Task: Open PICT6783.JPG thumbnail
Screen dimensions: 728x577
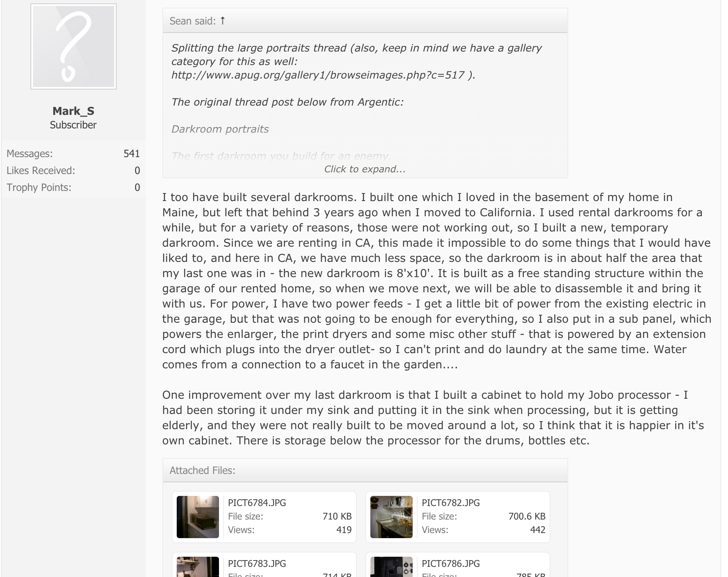Action: [x=198, y=568]
